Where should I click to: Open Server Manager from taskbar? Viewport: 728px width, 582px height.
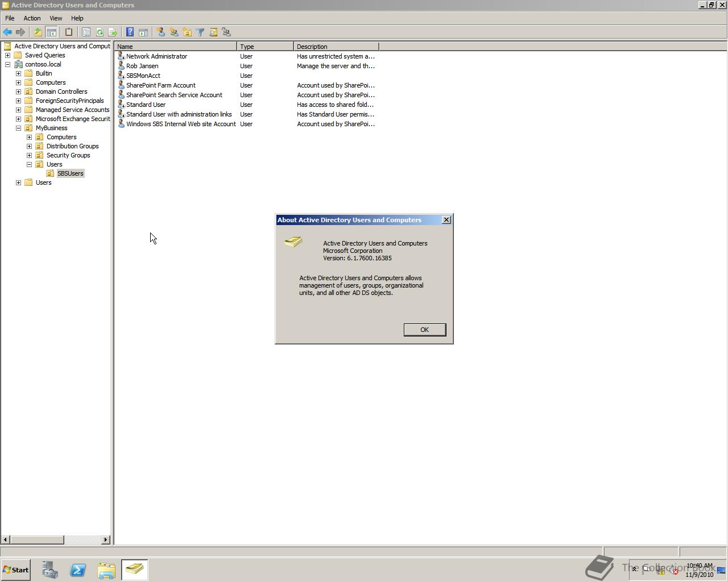tap(49, 570)
